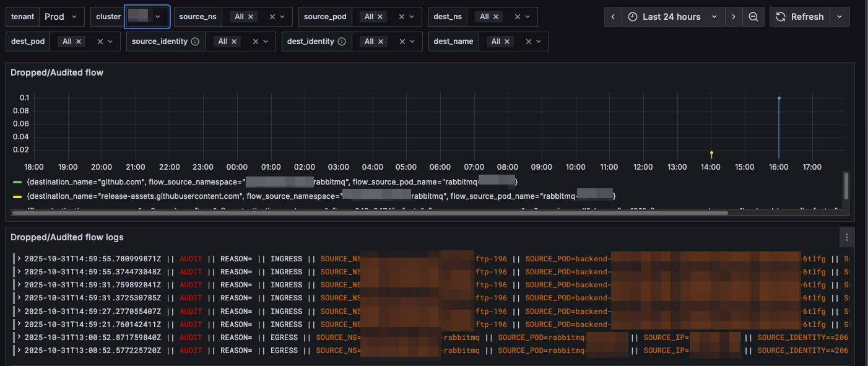Expand the 14:59:55.780999871Z log row

(x=19, y=259)
